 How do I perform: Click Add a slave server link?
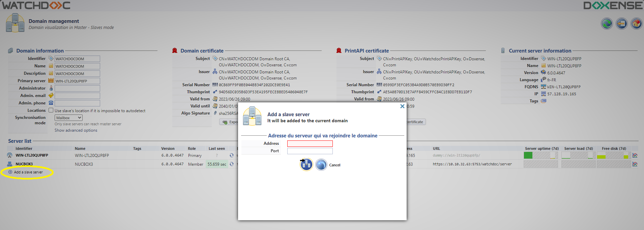[x=28, y=172]
